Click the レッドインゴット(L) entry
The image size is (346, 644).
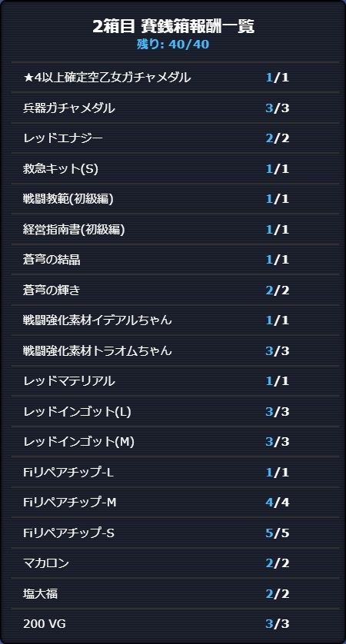tap(175, 412)
